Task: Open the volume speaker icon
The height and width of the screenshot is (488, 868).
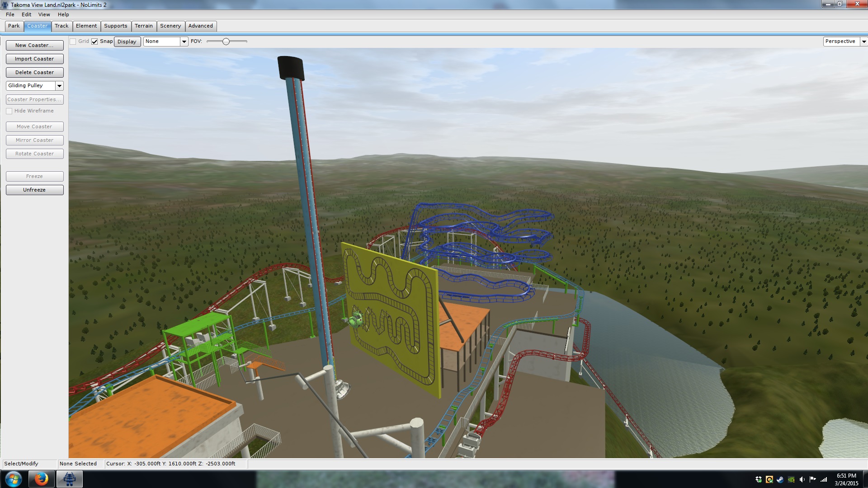Action: [x=802, y=479]
